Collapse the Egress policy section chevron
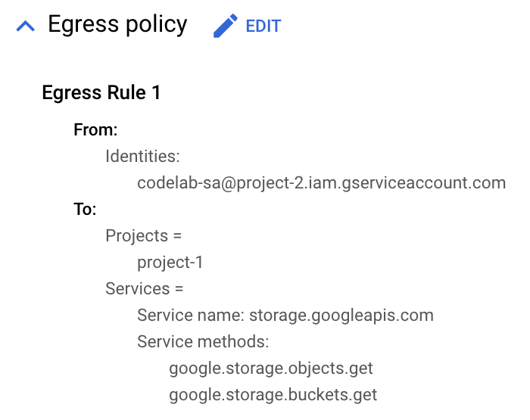 [x=25, y=26]
